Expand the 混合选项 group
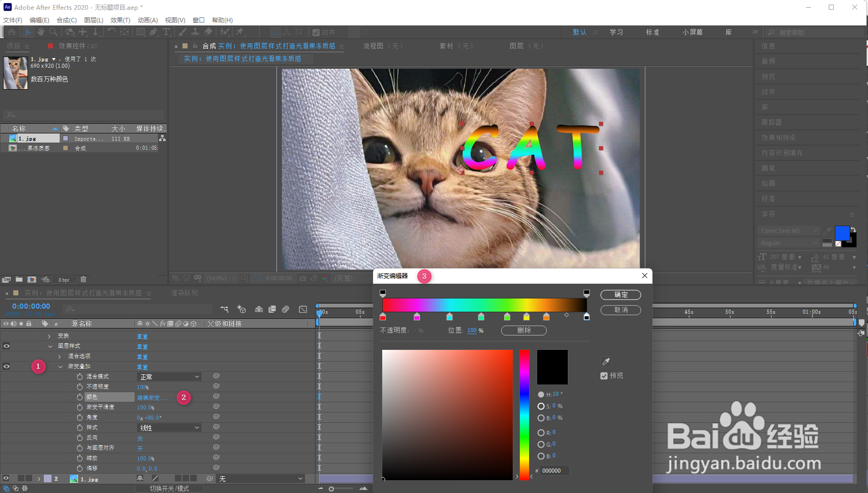This screenshot has width=868, height=493. pyautogui.click(x=60, y=357)
